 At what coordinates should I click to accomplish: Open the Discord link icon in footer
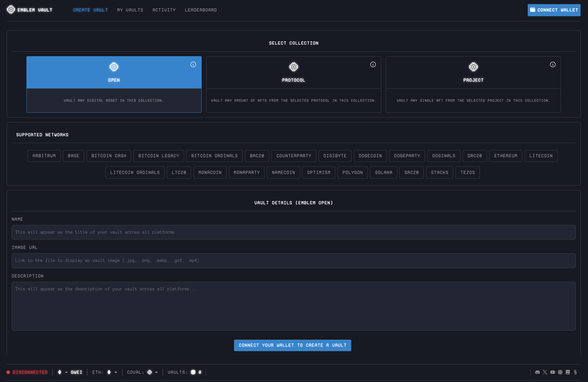click(x=538, y=372)
